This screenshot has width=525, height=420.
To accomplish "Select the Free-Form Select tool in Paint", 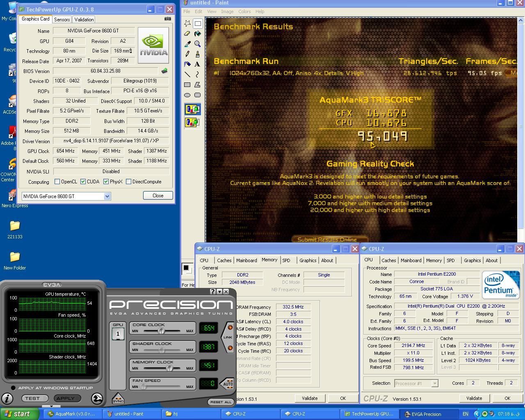I will (x=187, y=23).
